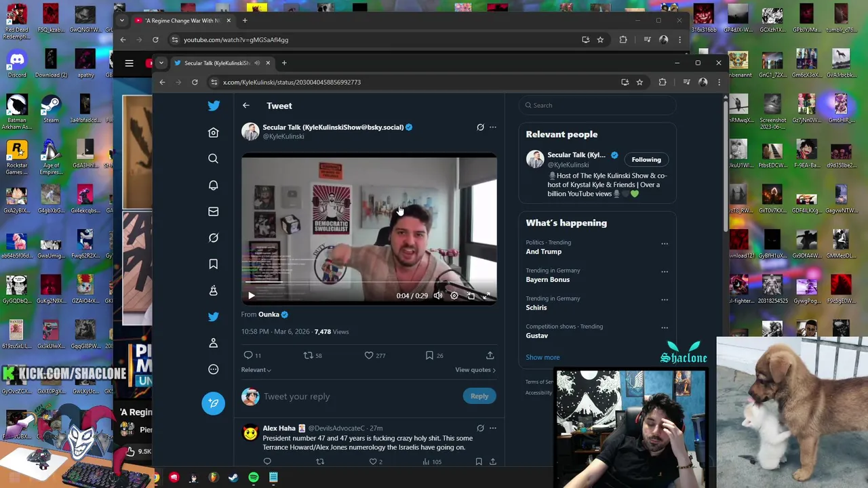Open more options on Kyle Kulinski's tweet
The image size is (868, 488).
[x=493, y=127]
